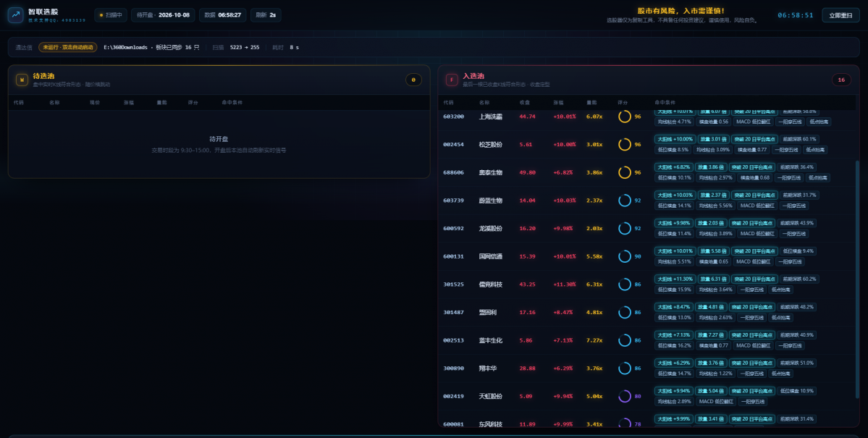Click the scrollbar of the 入选池 list
This screenshot has height=438, width=868.
(857, 279)
